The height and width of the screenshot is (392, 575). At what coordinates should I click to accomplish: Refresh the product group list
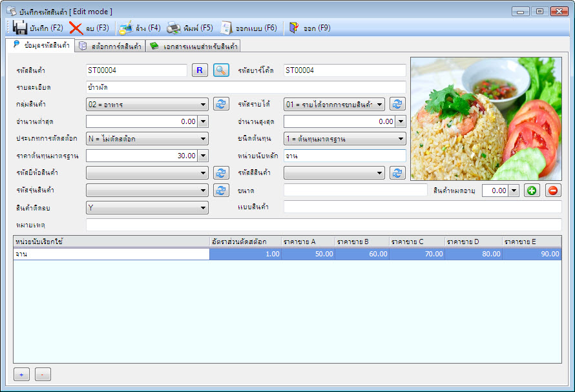(221, 104)
